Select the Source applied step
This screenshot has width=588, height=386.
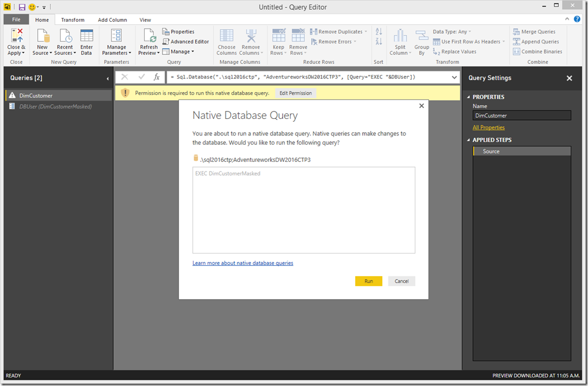pyautogui.click(x=522, y=152)
